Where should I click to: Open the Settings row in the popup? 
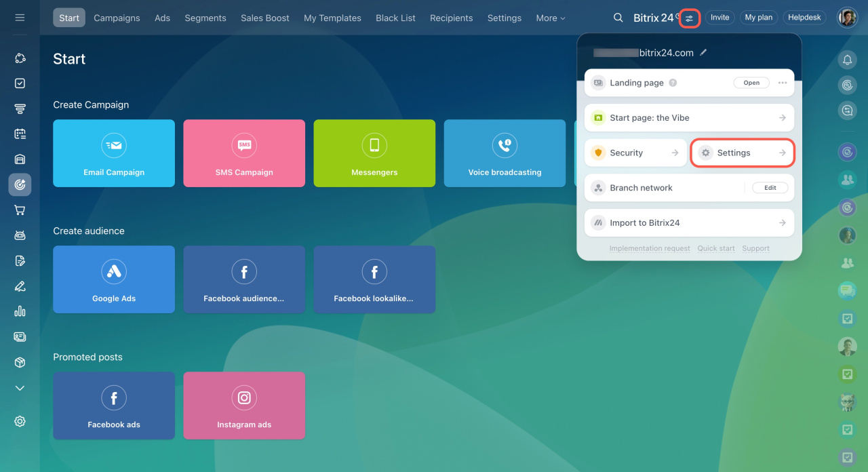(743, 153)
